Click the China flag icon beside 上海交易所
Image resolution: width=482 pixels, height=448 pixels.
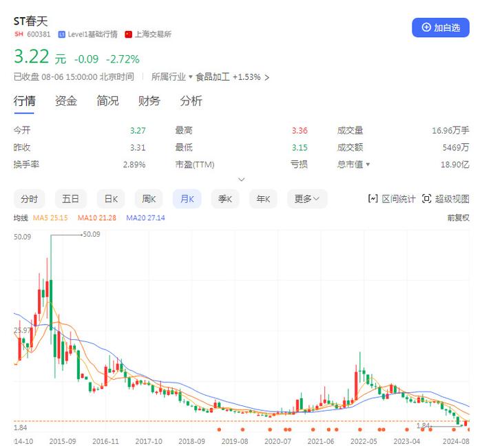pos(128,34)
